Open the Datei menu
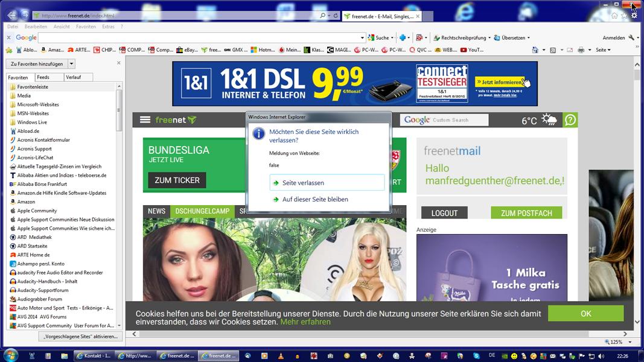Image resolution: width=644 pixels, height=362 pixels. tap(13, 27)
